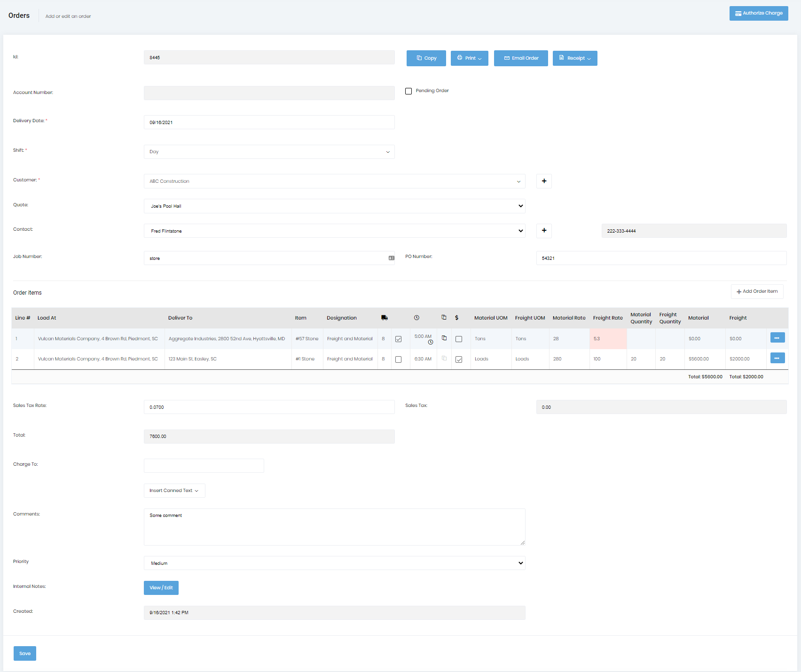801x672 pixels.
Task: Enable the Pending Order checkbox
Action: [408, 91]
